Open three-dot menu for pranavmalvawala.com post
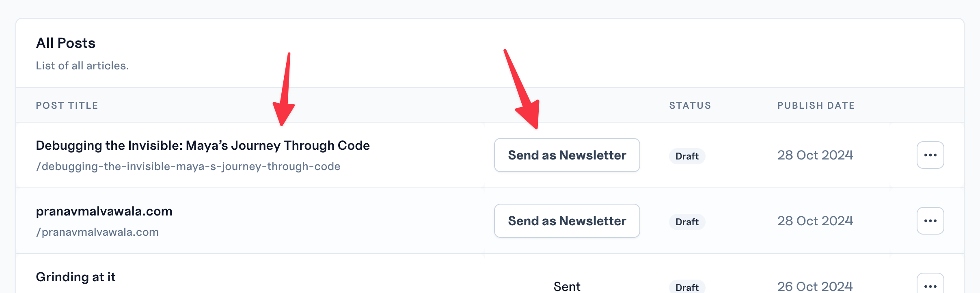 point(930,221)
